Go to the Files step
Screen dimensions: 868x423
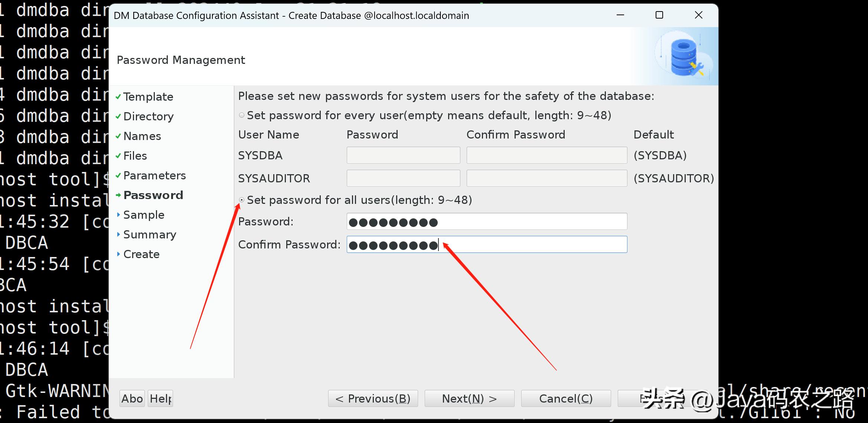click(x=135, y=156)
